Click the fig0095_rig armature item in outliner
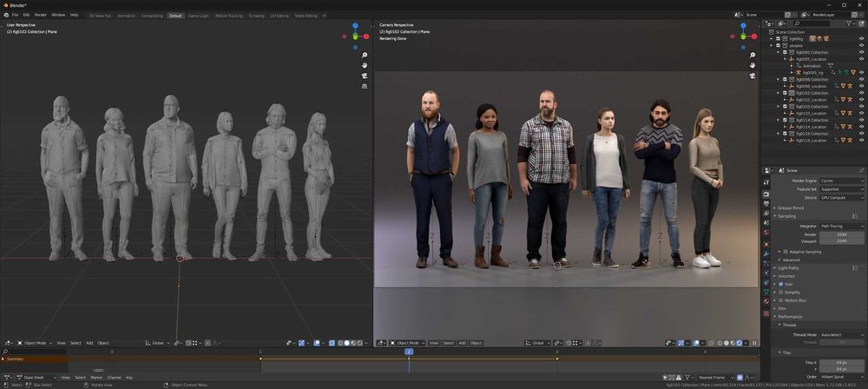This screenshot has width=868, height=389. pyautogui.click(x=812, y=72)
